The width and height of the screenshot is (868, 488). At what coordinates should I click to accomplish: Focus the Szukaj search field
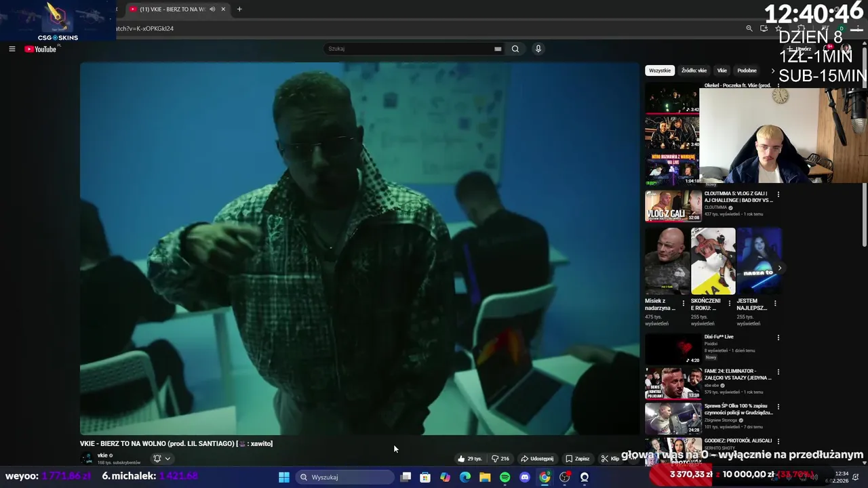point(410,49)
